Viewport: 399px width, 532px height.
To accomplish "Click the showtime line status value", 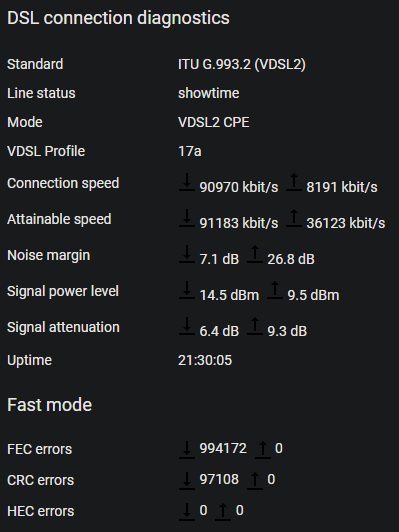I will click(x=209, y=93).
